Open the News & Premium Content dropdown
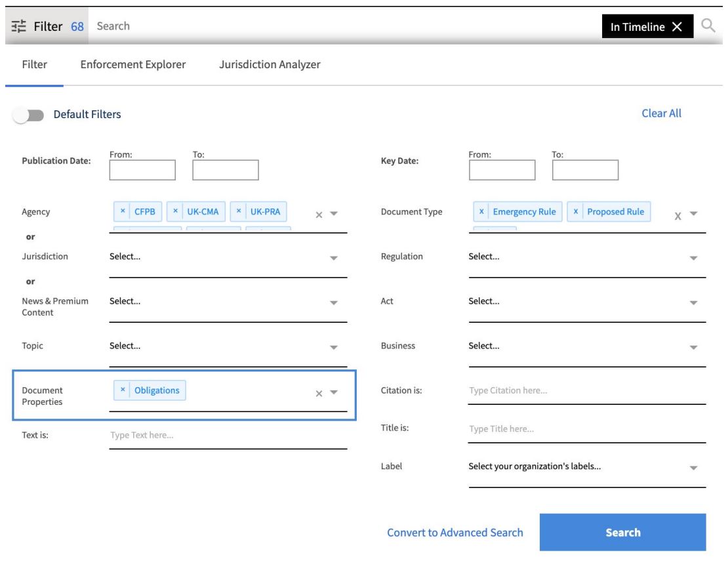728x561 pixels. pos(334,302)
